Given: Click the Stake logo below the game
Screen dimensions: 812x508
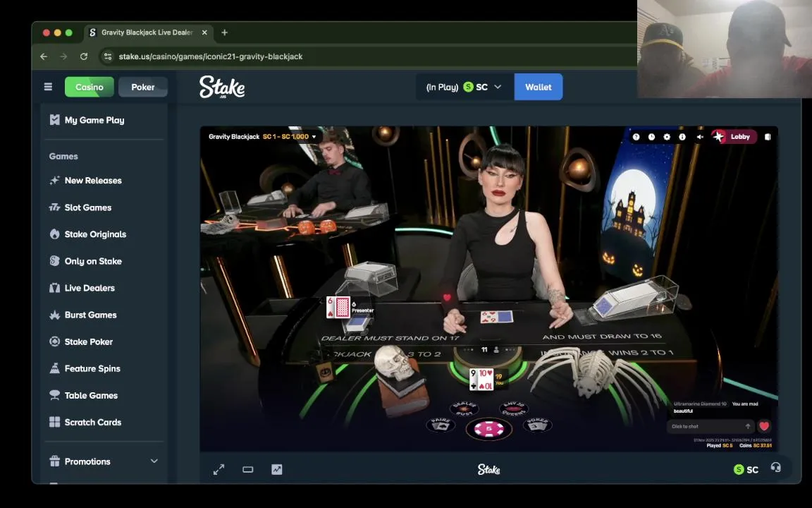Looking at the screenshot, I should [488, 470].
